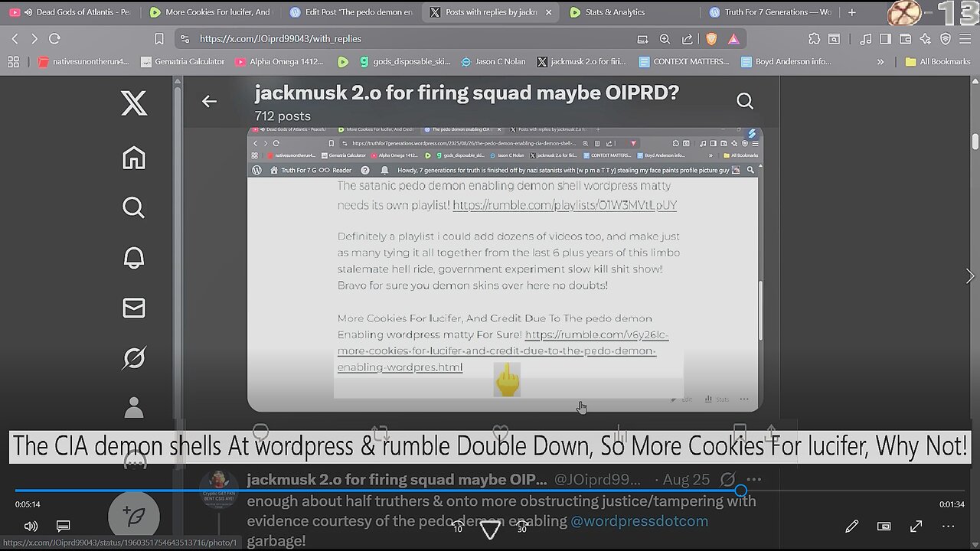This screenshot has width=980, height=551.
Task: Open the WordPress screenshot image in the post
Action: (505, 269)
